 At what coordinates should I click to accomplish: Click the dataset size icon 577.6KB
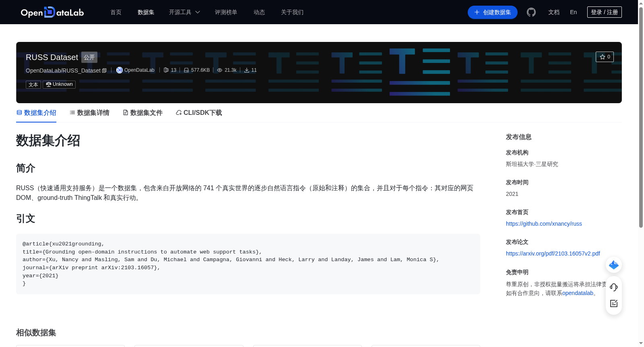coord(186,70)
